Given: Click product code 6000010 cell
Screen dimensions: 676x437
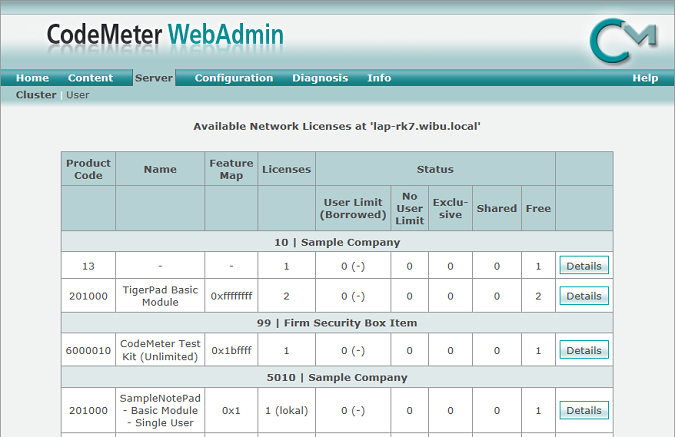Looking at the screenshot, I should click(88, 350).
